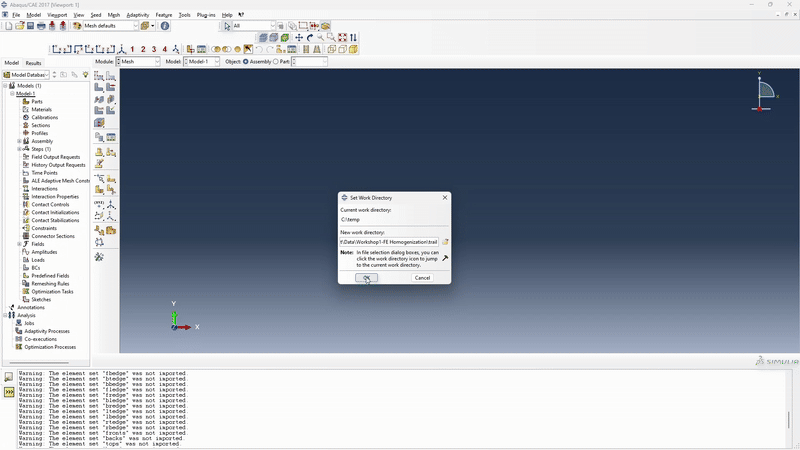
Task: Open the Seed menu
Action: coord(95,15)
